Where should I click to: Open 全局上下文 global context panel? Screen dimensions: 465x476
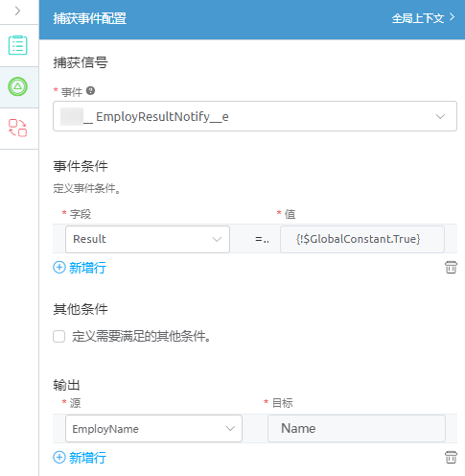pyautogui.click(x=423, y=18)
